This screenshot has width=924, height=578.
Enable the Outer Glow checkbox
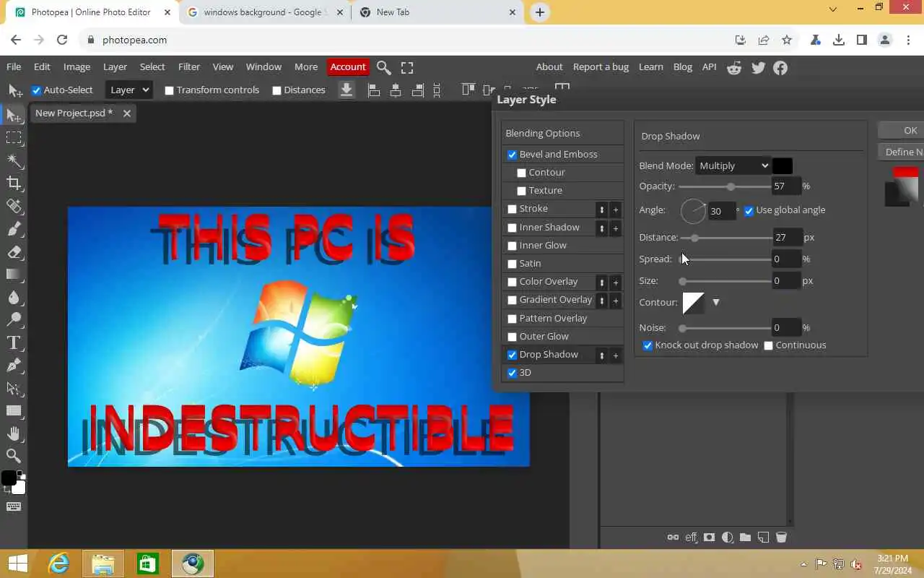click(512, 337)
